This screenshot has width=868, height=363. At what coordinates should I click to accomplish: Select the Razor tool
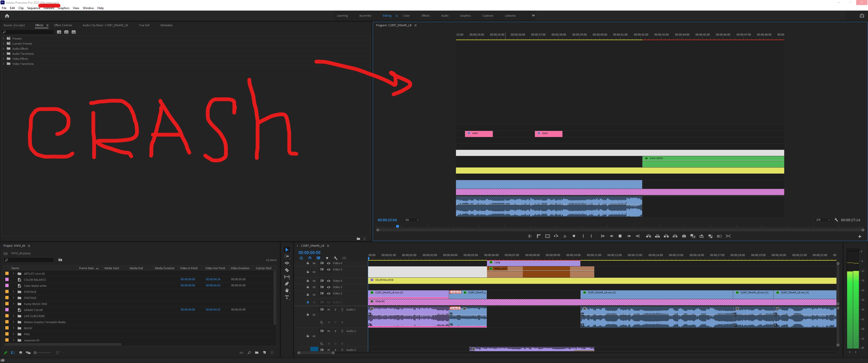click(x=287, y=270)
